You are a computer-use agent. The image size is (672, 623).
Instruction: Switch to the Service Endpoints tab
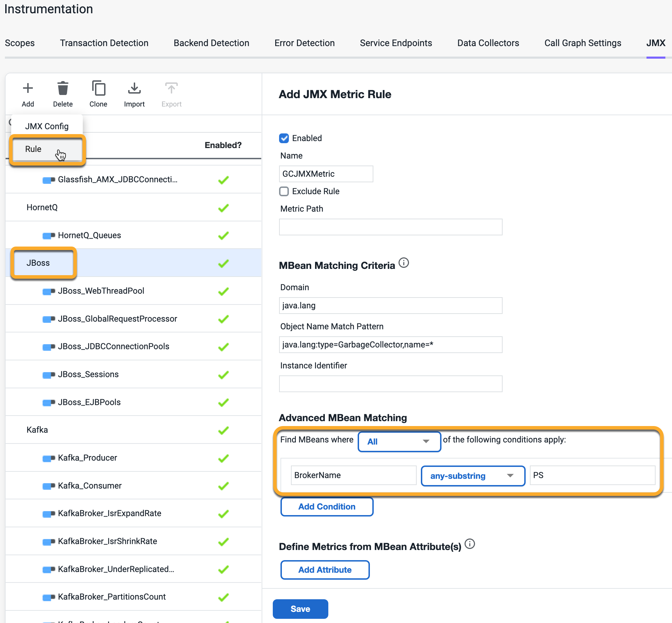click(396, 43)
